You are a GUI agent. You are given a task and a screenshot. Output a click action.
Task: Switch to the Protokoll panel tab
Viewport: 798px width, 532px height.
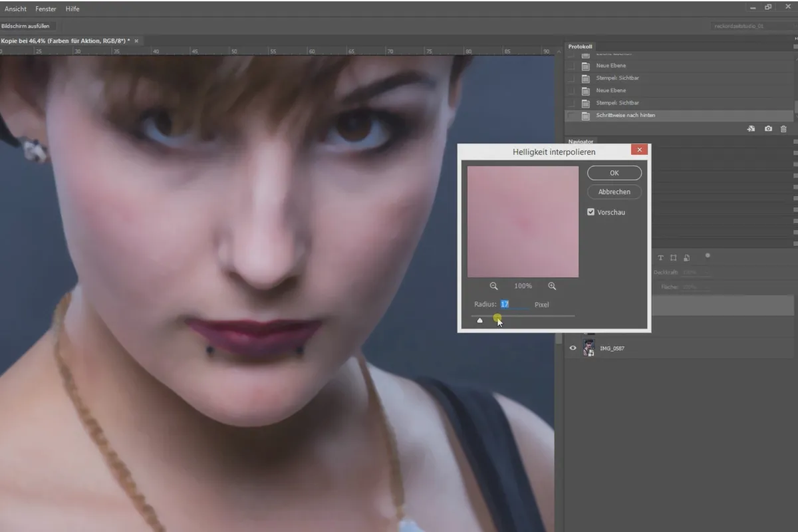click(x=580, y=47)
